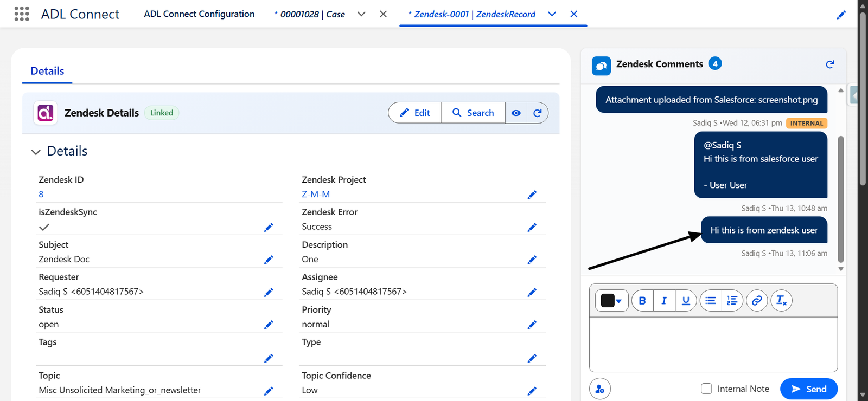
Task: Click the isZendeskSync checkmark value
Action: coord(44,227)
